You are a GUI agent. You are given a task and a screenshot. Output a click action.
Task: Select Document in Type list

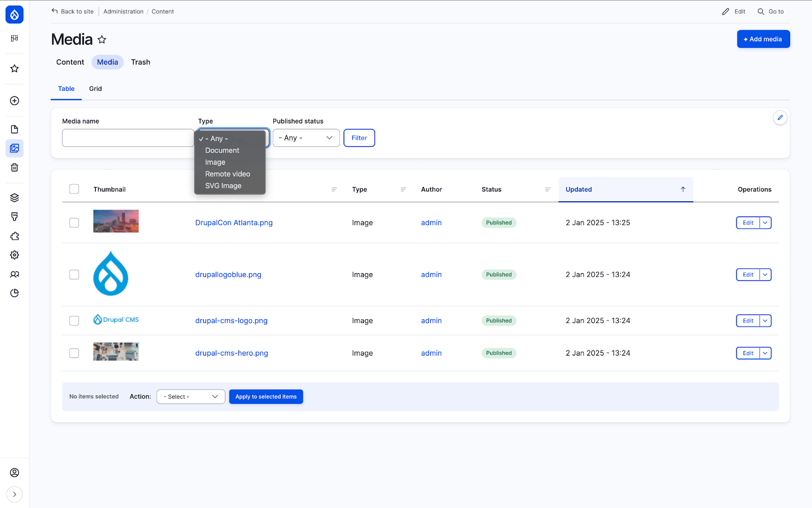coord(230,150)
